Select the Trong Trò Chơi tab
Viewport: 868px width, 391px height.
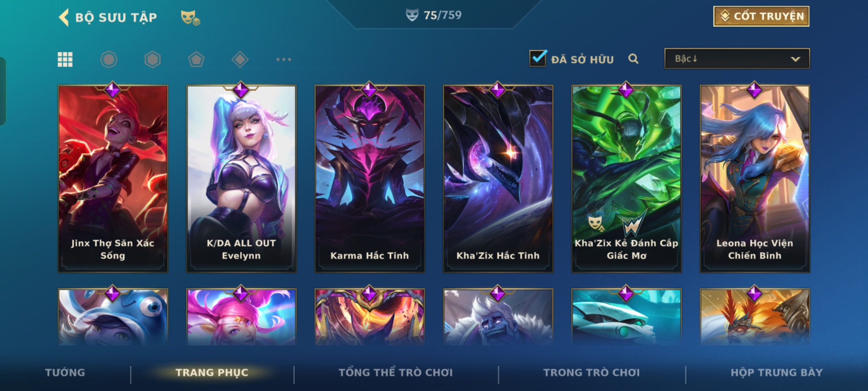(592, 373)
